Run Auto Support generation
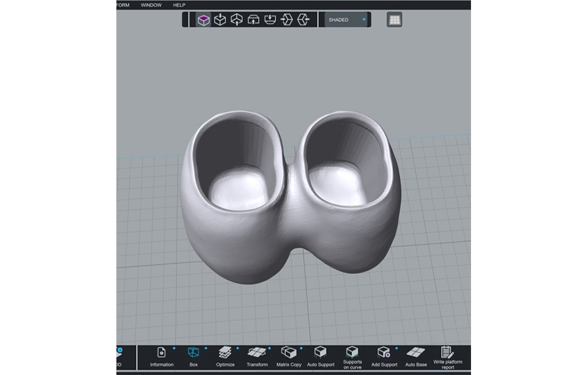 tap(320, 356)
